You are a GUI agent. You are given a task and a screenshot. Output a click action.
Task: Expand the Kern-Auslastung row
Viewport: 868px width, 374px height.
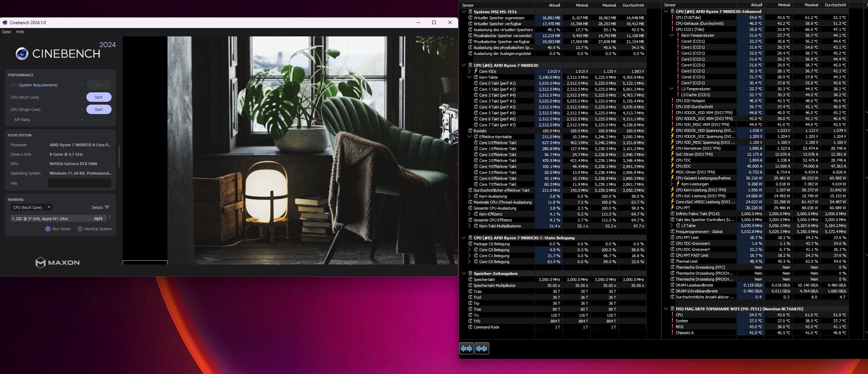[x=469, y=196]
